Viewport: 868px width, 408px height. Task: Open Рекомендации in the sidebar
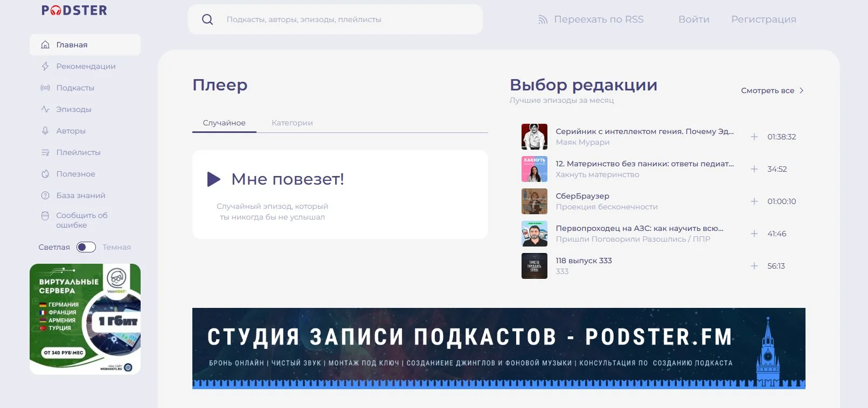tap(85, 66)
